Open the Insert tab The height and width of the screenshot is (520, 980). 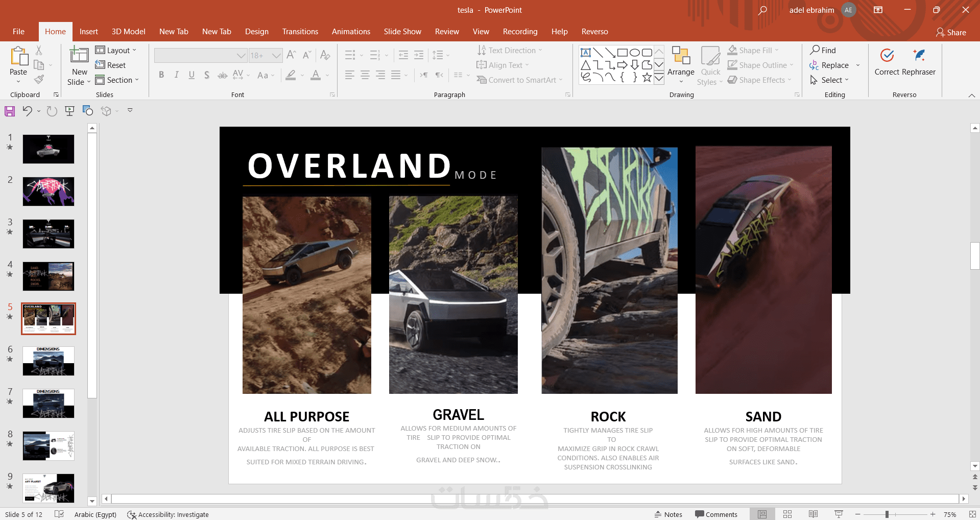pos(89,32)
